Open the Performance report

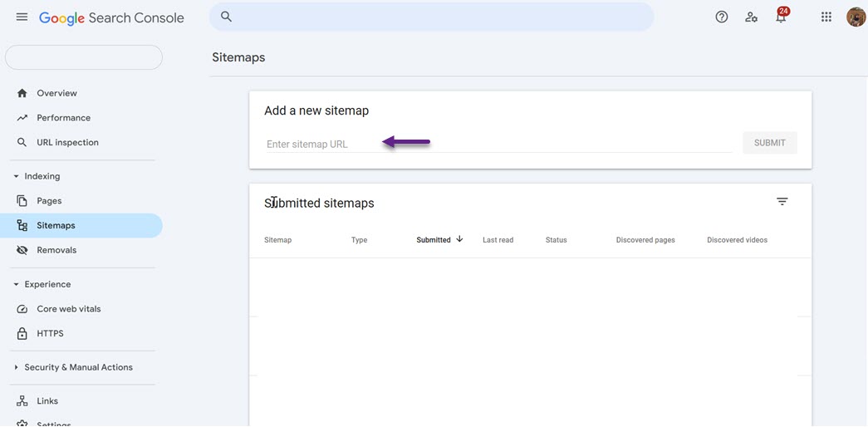click(63, 118)
